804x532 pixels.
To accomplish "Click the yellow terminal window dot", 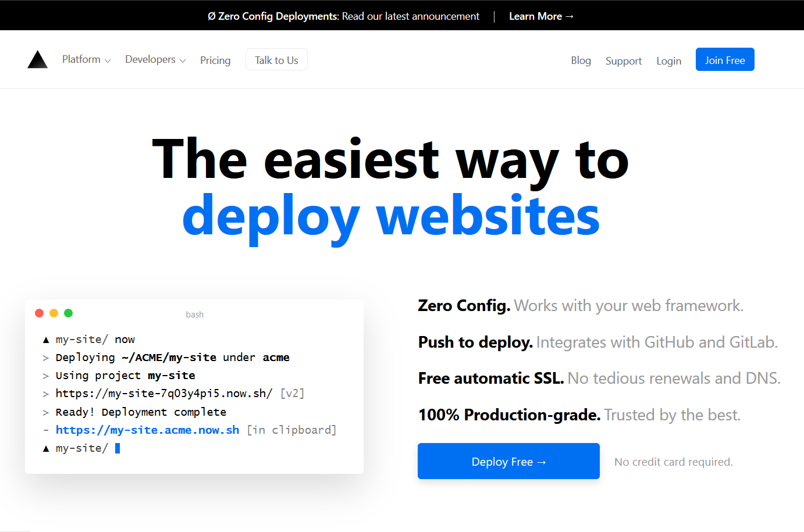I will pos(54,313).
